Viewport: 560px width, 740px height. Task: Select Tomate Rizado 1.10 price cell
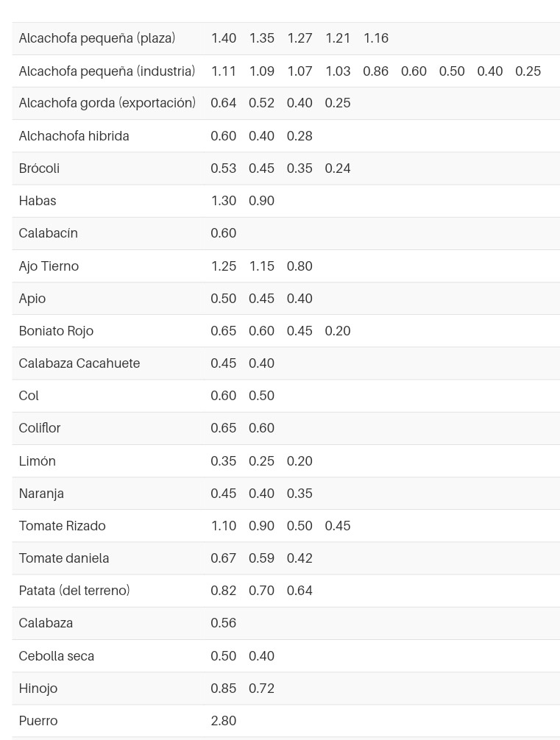(x=224, y=526)
